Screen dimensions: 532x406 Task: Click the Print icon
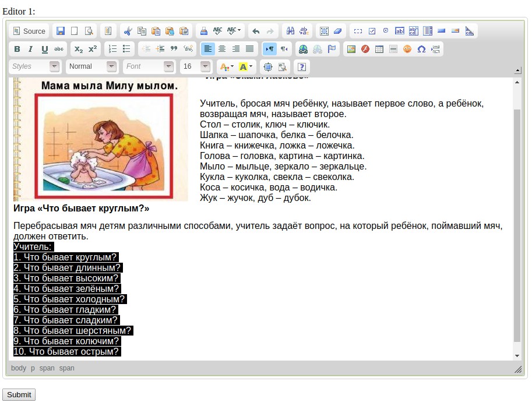coord(204,31)
